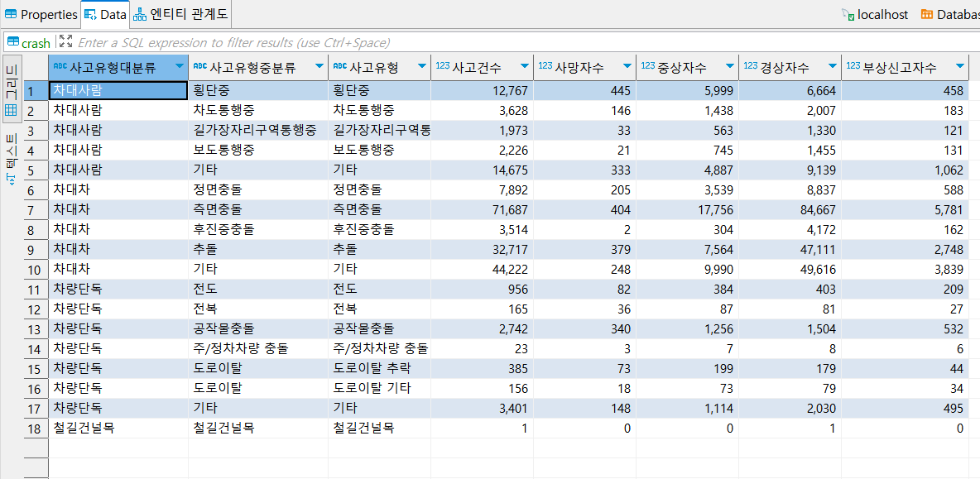This screenshot has width=980, height=479.
Task: Select the 철길건널목 cell in first column
Action: click(118, 429)
